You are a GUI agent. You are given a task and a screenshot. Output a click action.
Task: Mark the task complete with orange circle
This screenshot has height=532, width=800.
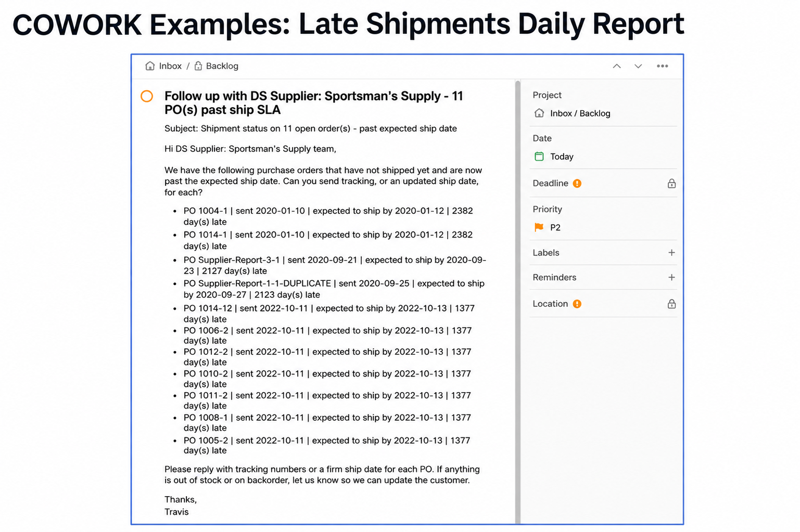pos(147,96)
